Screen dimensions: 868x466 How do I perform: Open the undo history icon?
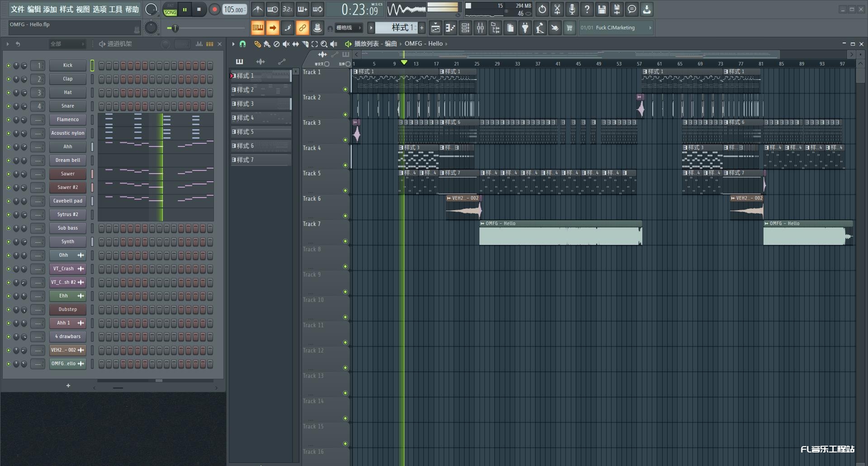(542, 9)
